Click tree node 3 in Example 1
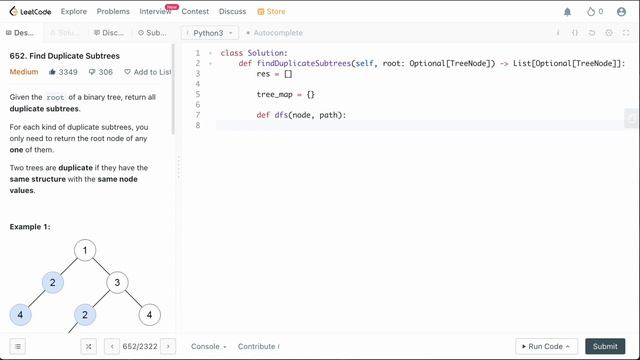Image resolution: width=640 pixels, height=360 pixels. 117,282
